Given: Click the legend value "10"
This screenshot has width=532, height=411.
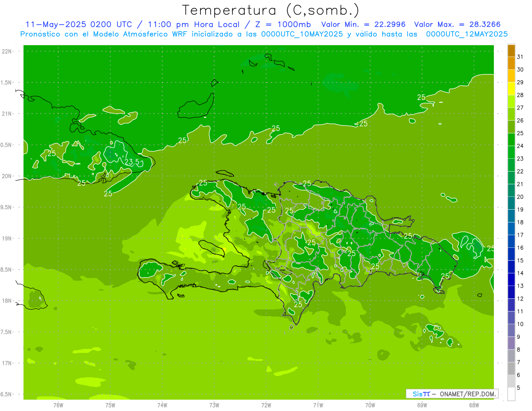Looking at the screenshot, I should tap(520, 324).
